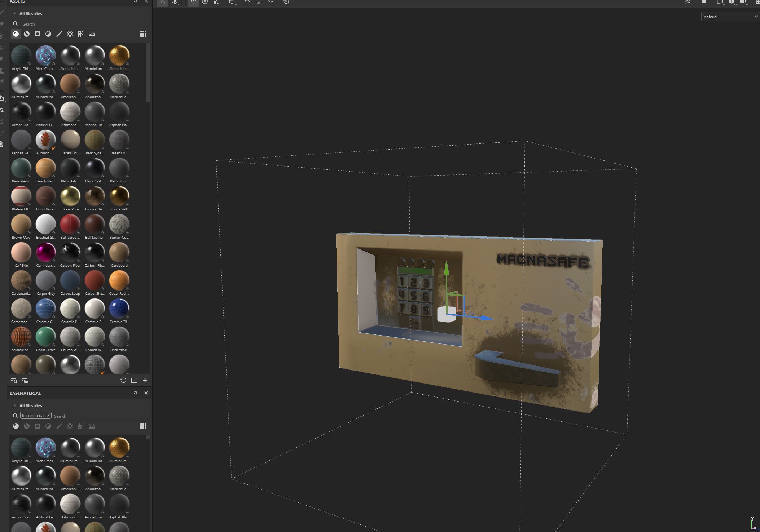Open the folder icon next to the refresh button
The width and height of the screenshot is (760, 532).
(134, 380)
